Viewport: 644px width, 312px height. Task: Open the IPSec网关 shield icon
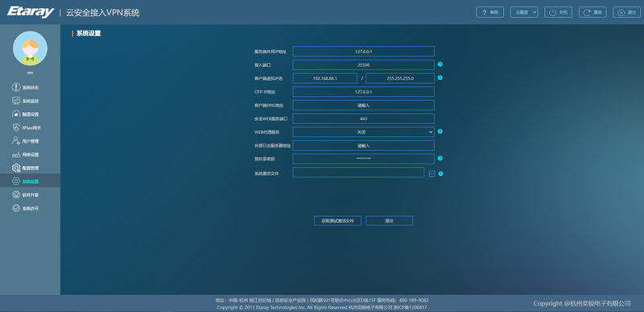coord(15,128)
